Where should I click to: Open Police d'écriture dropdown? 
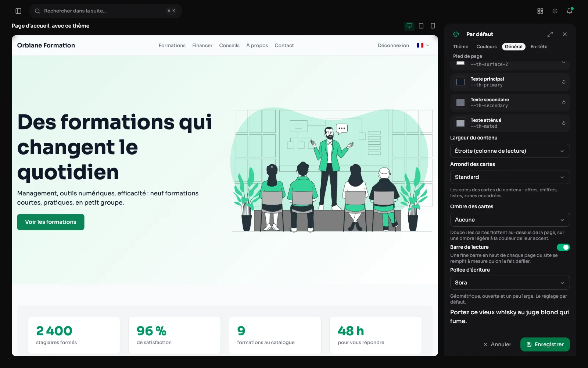510,283
